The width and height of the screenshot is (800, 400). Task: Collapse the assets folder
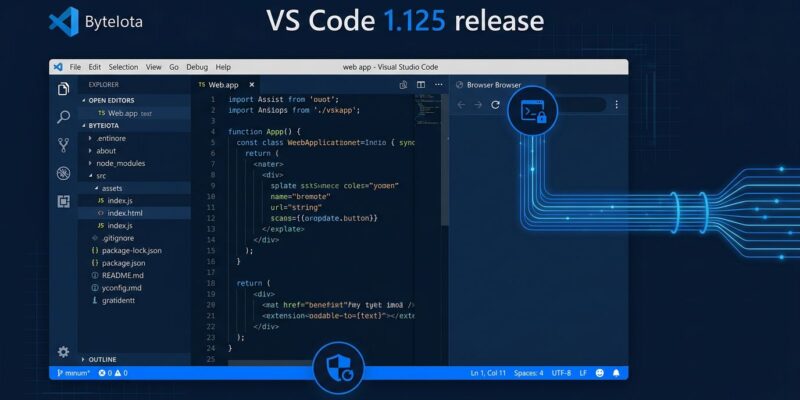coord(96,188)
